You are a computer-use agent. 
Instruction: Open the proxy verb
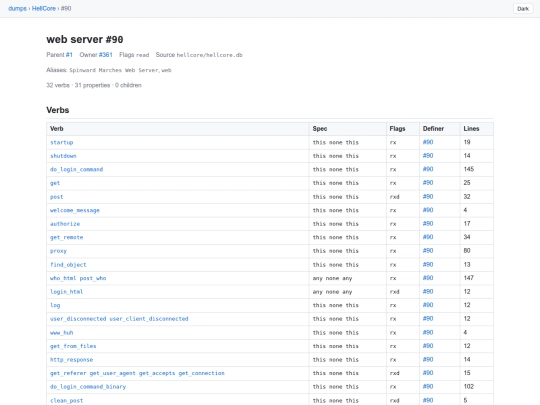pos(58,251)
